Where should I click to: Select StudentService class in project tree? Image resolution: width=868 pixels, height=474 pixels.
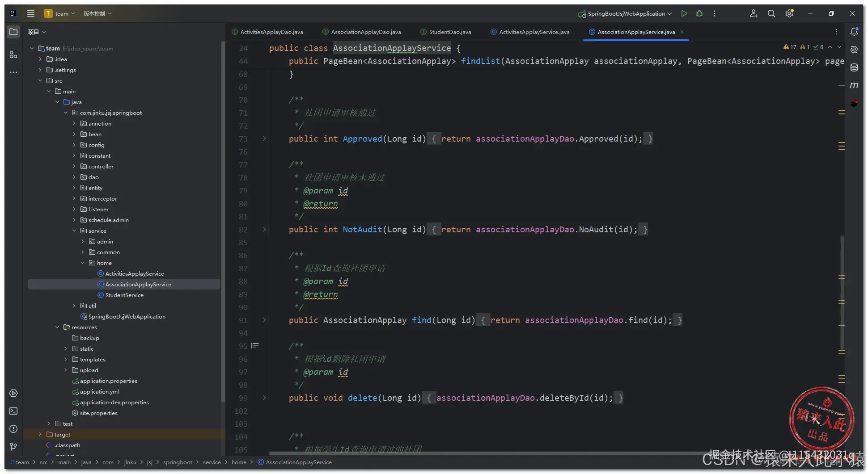tap(124, 295)
